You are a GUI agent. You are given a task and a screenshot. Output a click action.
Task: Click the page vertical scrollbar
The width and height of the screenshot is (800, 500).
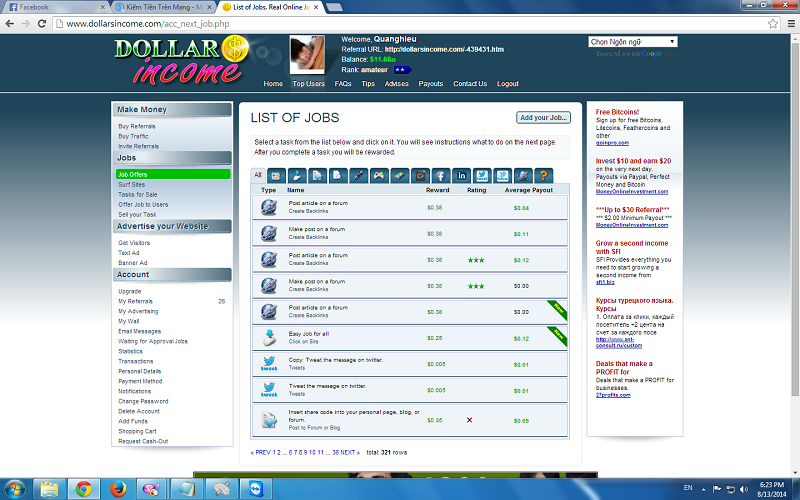795,217
